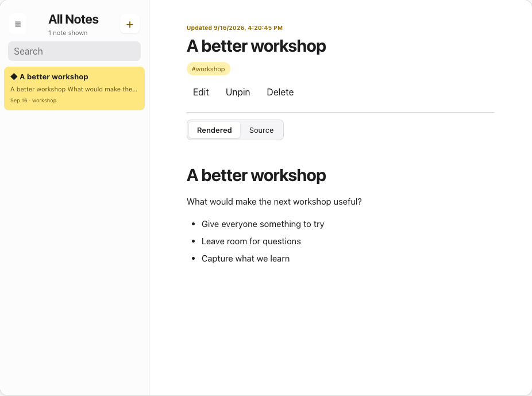
Task: Unpin the current note
Action: 238,93
